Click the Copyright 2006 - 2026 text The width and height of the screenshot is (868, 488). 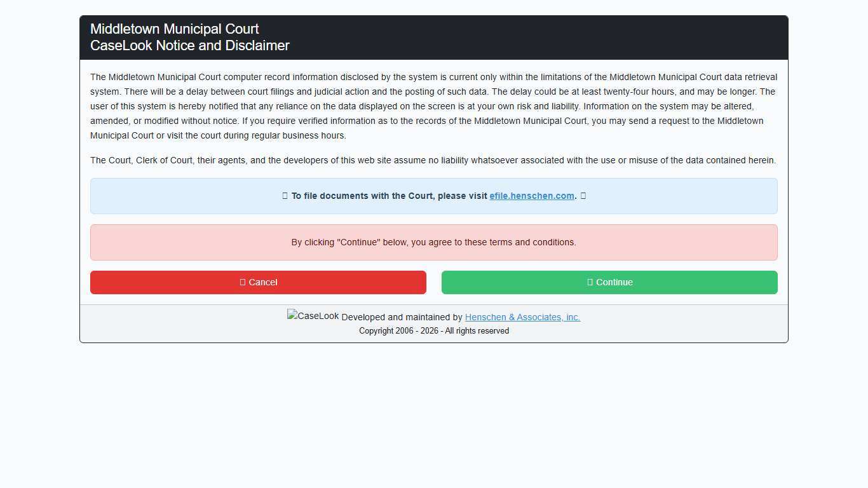[x=433, y=331]
